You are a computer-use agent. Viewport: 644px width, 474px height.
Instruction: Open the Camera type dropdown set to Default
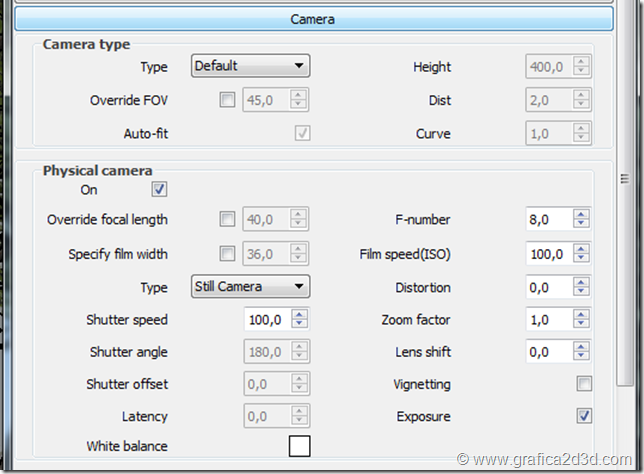(250, 67)
